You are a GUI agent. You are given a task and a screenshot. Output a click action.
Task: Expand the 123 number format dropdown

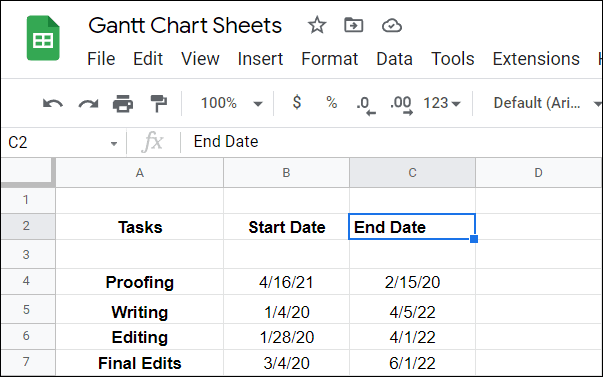pyautogui.click(x=442, y=103)
